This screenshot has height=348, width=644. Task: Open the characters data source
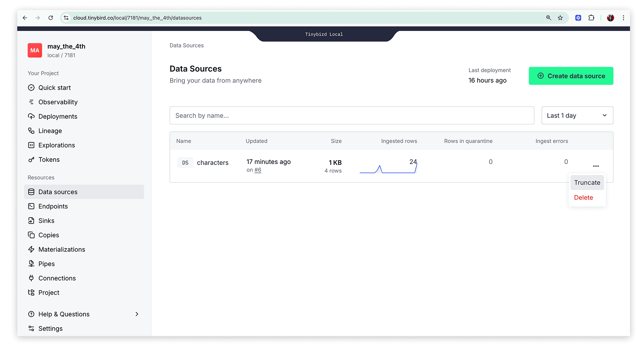212,163
